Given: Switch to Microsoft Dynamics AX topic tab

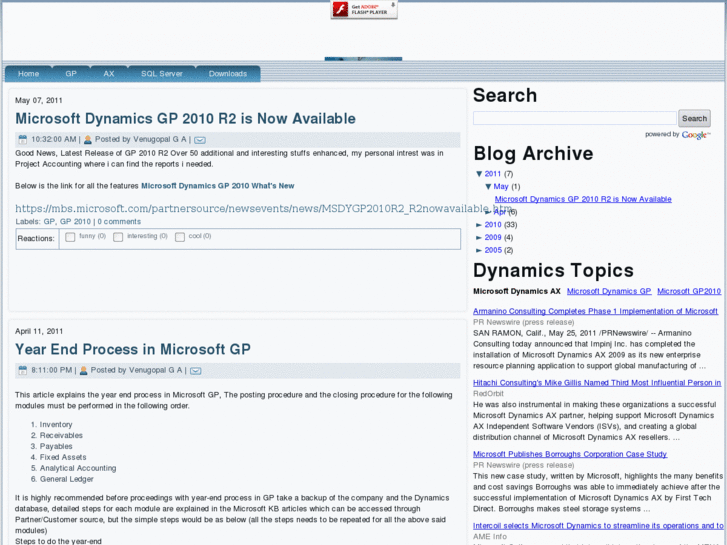Looking at the screenshot, I should (x=517, y=291).
